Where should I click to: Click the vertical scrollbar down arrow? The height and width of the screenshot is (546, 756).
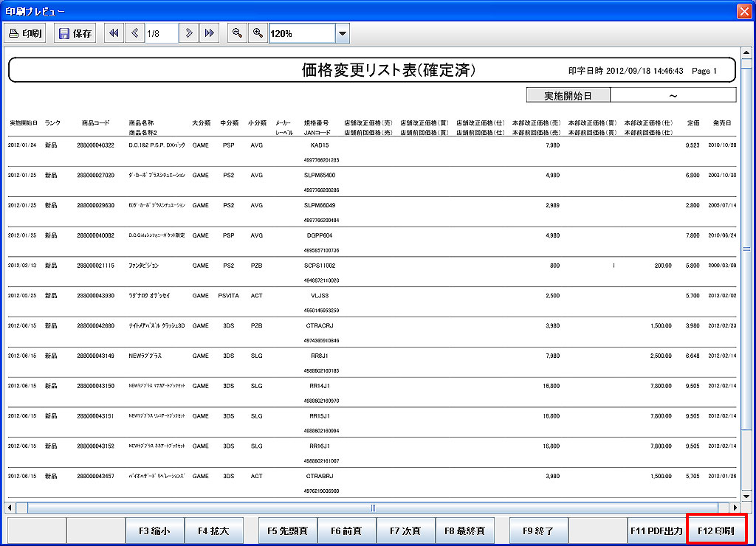pyautogui.click(x=746, y=496)
